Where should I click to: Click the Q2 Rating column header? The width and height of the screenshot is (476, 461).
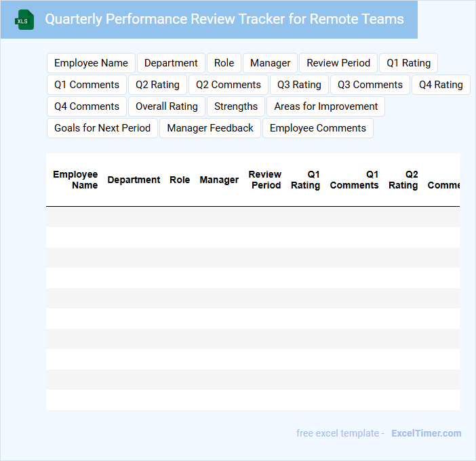click(x=403, y=180)
